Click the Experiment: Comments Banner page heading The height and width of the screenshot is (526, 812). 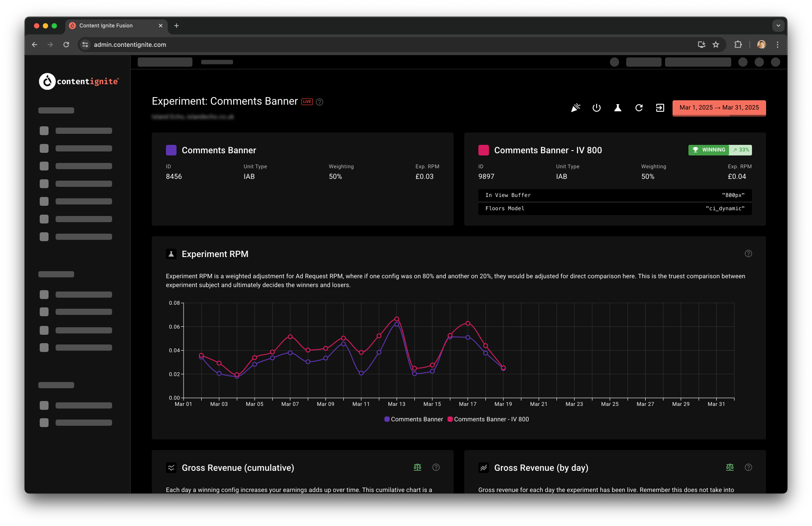[225, 101]
